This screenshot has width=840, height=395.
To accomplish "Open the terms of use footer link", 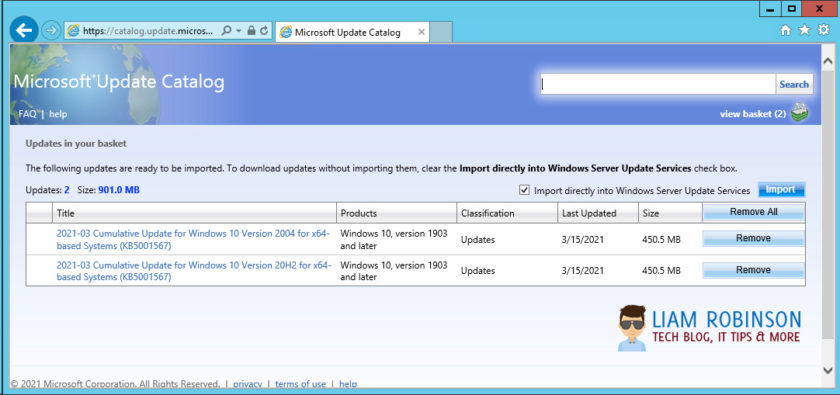I will click(301, 384).
